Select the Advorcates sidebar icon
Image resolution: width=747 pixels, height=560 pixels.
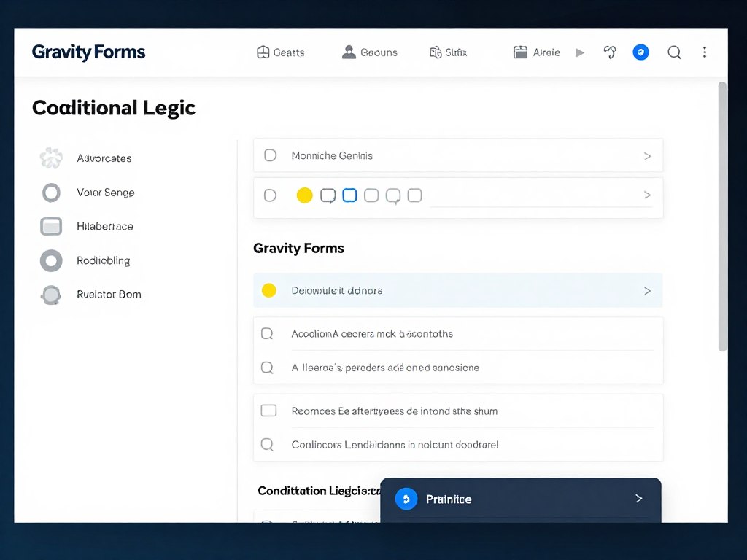pos(51,158)
